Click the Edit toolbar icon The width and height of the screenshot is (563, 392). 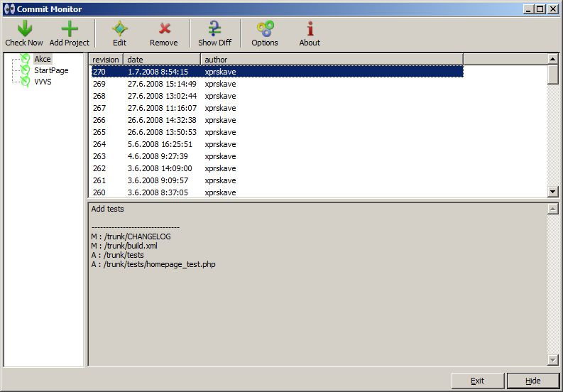point(119,28)
